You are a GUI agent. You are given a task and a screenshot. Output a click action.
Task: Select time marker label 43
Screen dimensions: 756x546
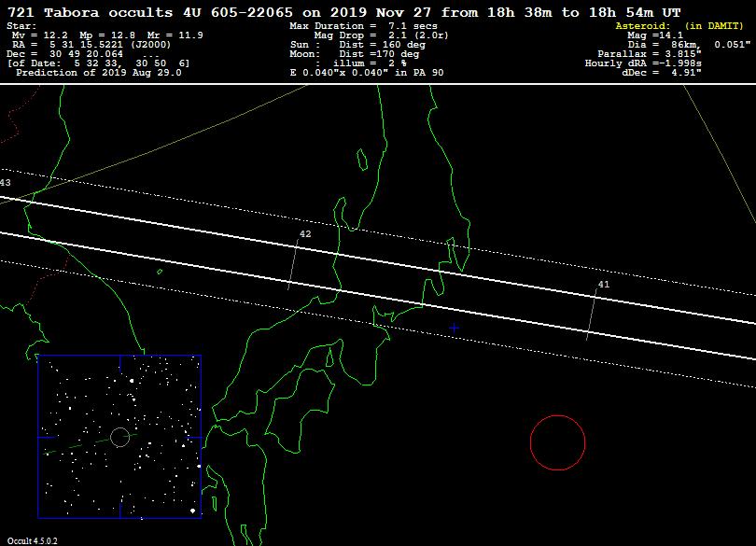(x=6, y=182)
